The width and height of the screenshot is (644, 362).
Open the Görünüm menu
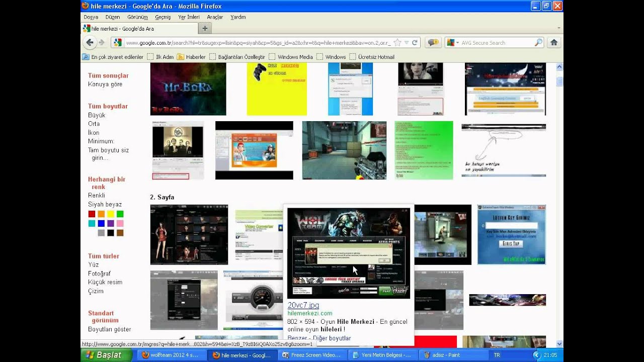pyautogui.click(x=137, y=17)
